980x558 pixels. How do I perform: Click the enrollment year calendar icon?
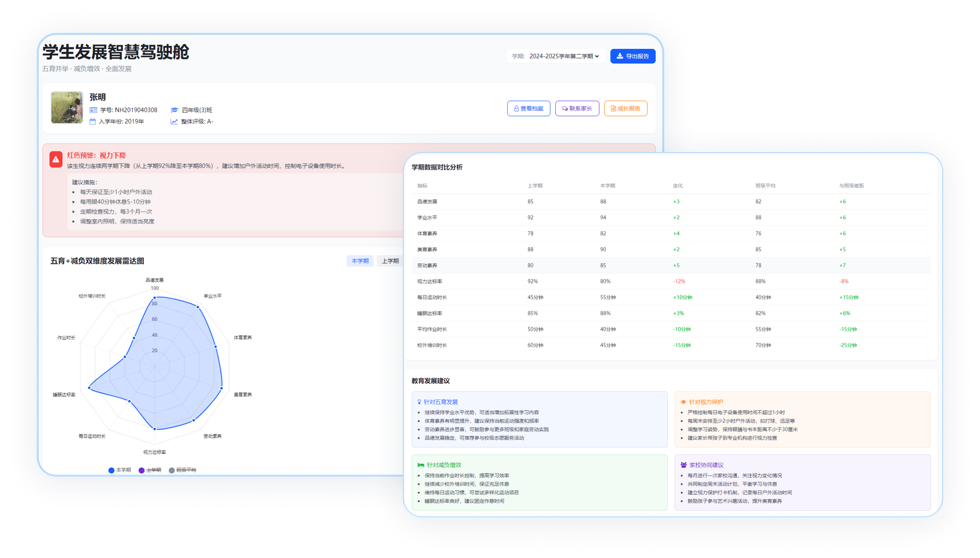tap(93, 121)
